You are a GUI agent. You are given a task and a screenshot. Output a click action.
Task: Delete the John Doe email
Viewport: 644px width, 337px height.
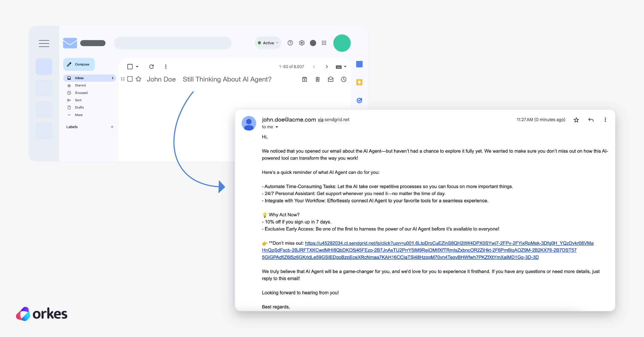pos(317,79)
